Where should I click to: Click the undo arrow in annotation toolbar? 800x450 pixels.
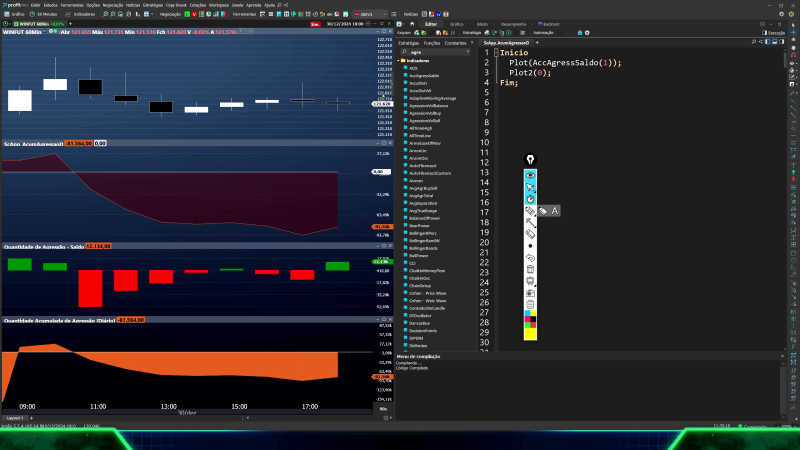531,258
